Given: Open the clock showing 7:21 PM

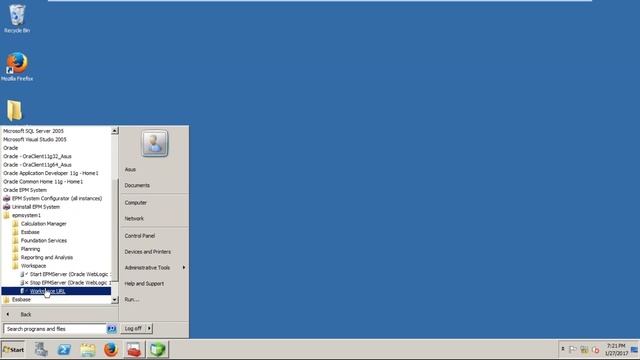Looking at the screenshot, I should pos(616,349).
